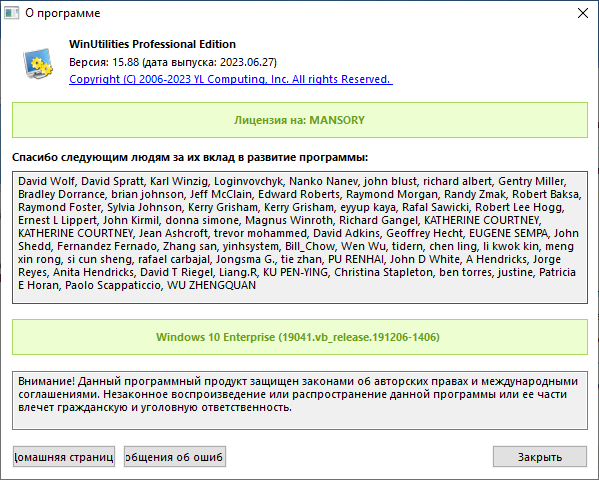599x480 pixels.
Task: Click the name Rafal Sawicki in credits
Action: pyautogui.click(x=435, y=207)
